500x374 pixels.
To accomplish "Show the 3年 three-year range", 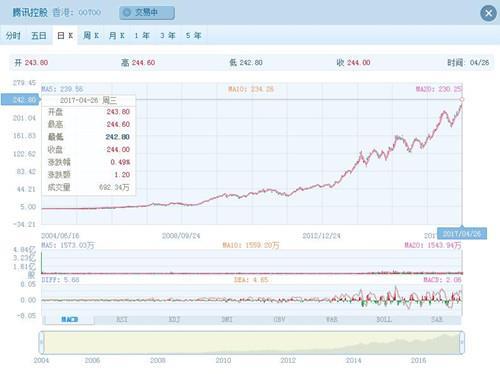I will [168, 35].
